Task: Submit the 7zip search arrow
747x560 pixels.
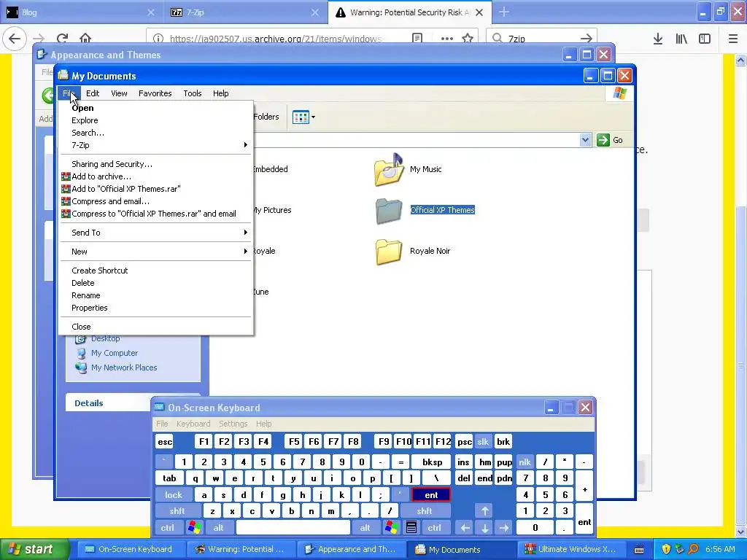Action: (587, 39)
